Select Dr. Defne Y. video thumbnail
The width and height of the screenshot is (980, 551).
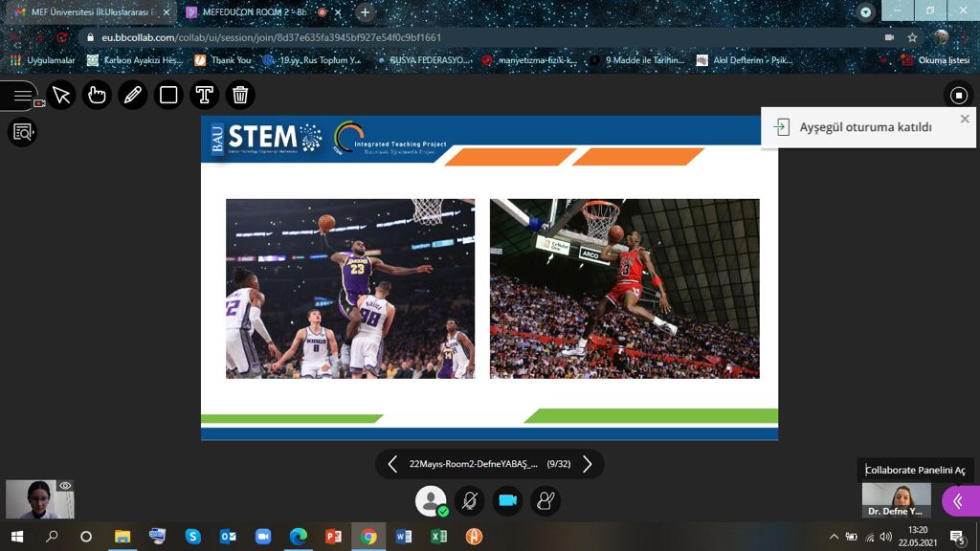click(x=896, y=501)
